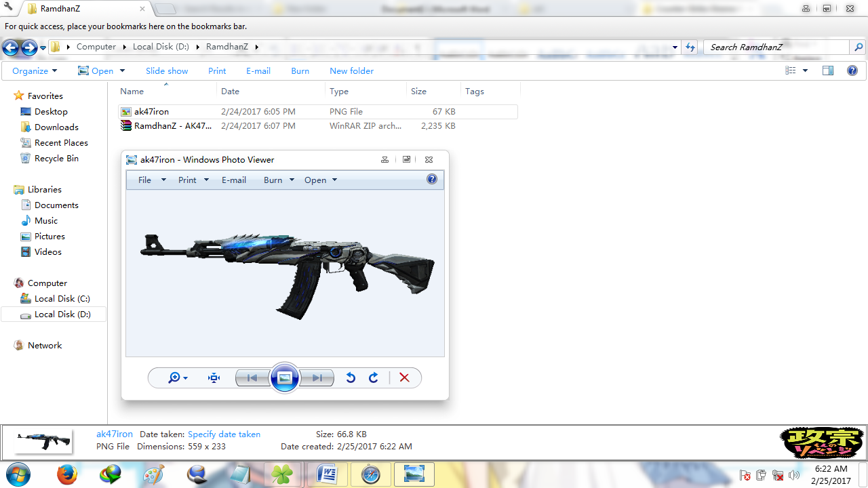The width and height of the screenshot is (868, 488).
Task: Expand the Organize menu in Explorer
Action: (35, 70)
